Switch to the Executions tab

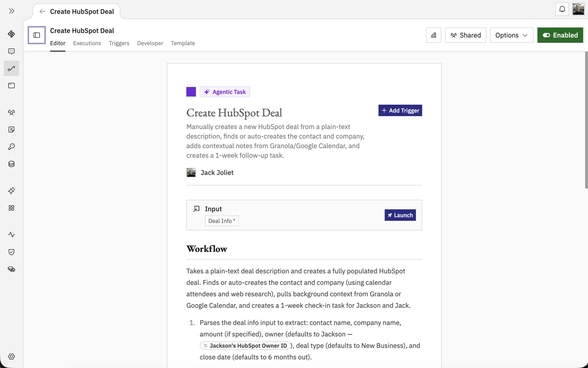(x=87, y=43)
